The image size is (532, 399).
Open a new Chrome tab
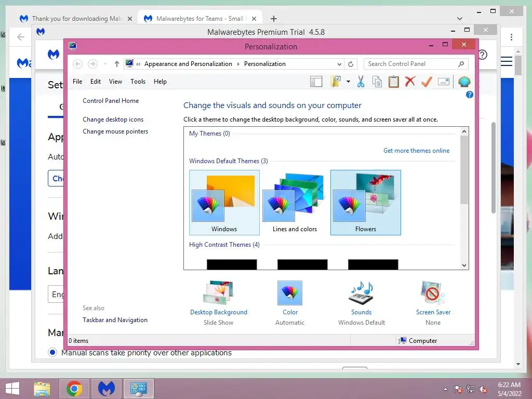(x=274, y=19)
